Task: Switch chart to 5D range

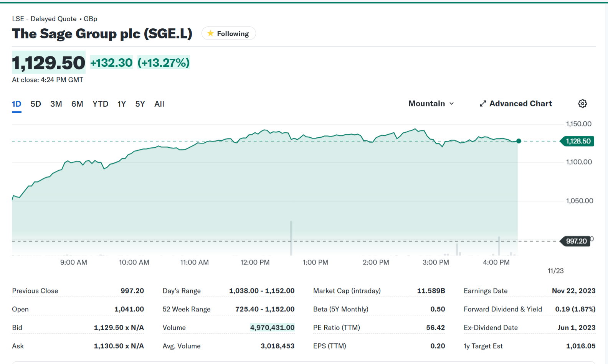Action: [x=36, y=104]
